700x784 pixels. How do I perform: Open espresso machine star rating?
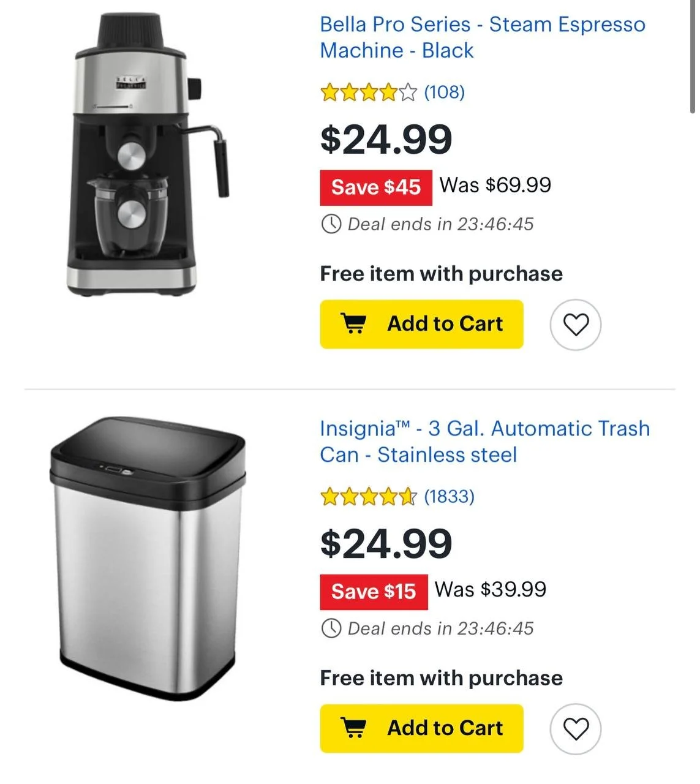pos(369,92)
